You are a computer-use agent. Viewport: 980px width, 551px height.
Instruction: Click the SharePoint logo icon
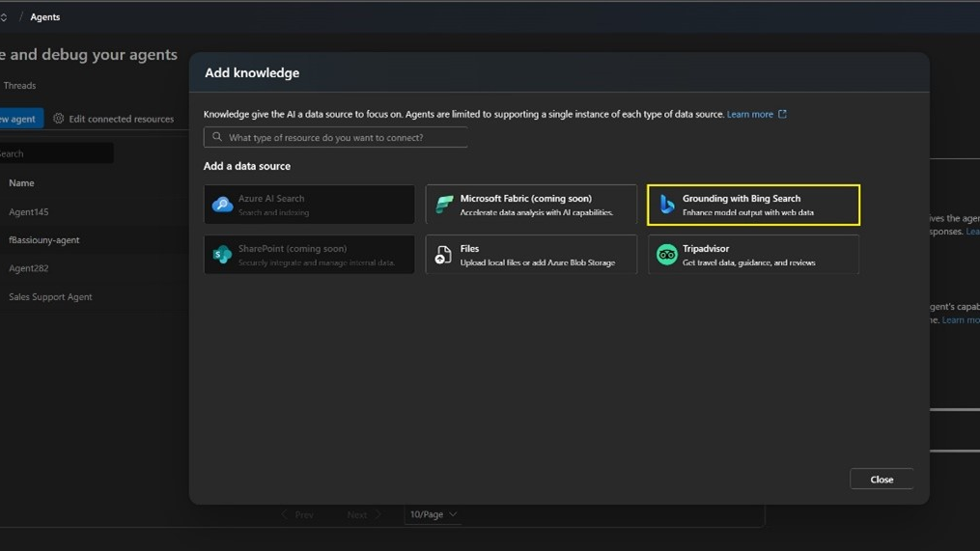point(222,254)
